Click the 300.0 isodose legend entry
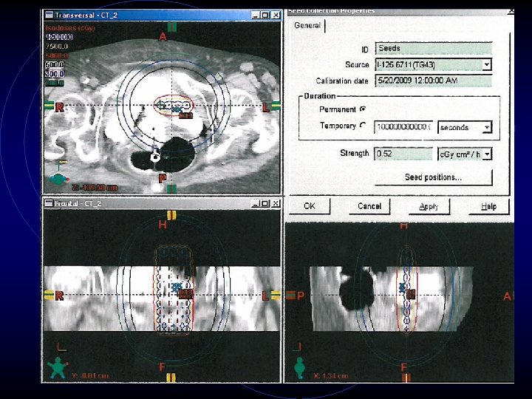The height and width of the screenshot is (399, 532). click(x=55, y=74)
